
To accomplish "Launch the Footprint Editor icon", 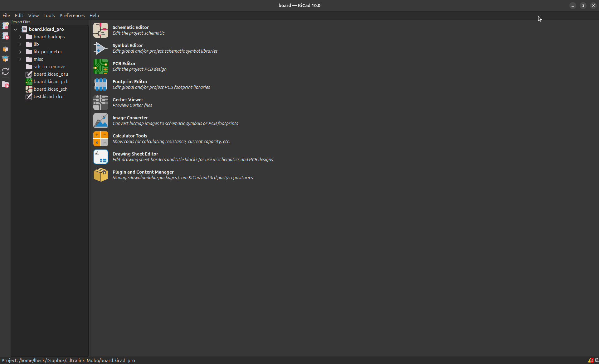I will click(100, 84).
